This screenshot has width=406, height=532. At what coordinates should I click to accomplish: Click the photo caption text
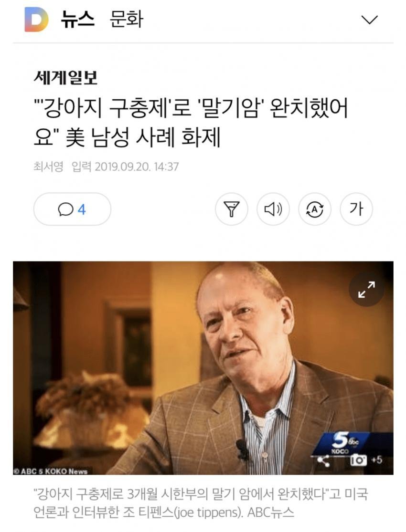[x=201, y=503]
